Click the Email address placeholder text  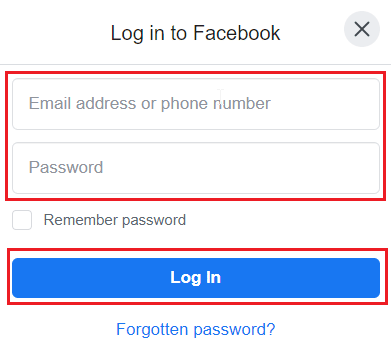pos(150,104)
